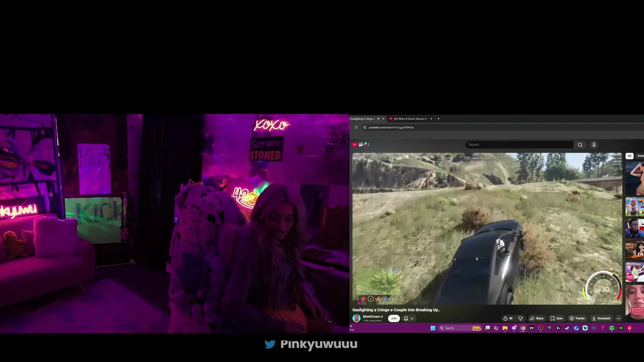Screen dimensions: 644x362
Task: Open Windows Start menu
Action: click(x=433, y=328)
